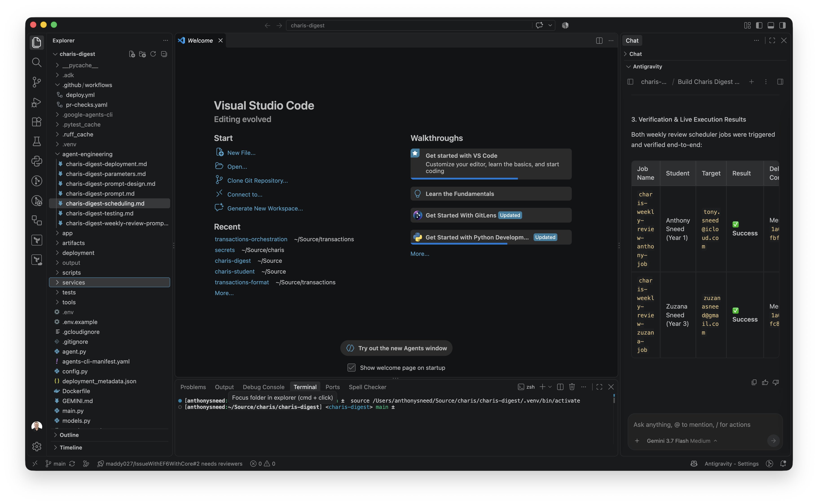Open Get started with VS Code walkthrough
The height and width of the screenshot is (504, 818).
pos(491,164)
